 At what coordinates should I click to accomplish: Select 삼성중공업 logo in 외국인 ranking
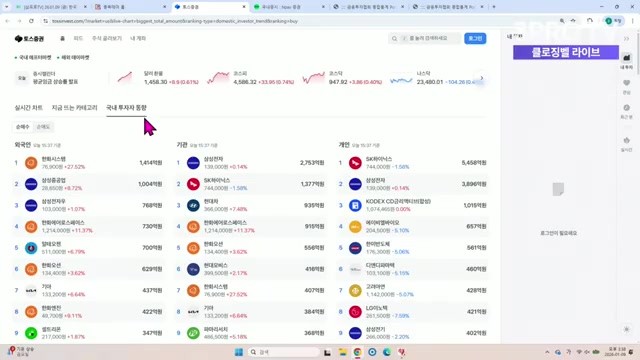point(31,184)
